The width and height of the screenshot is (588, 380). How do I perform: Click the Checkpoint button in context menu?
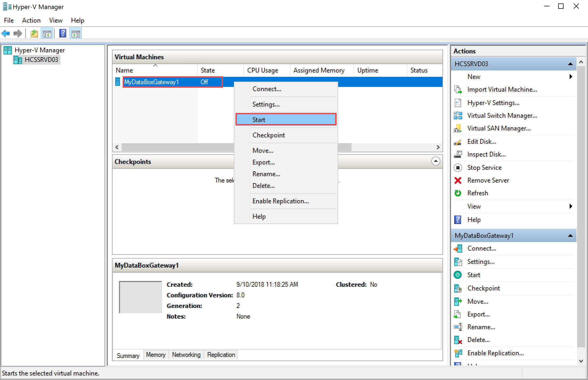269,135
